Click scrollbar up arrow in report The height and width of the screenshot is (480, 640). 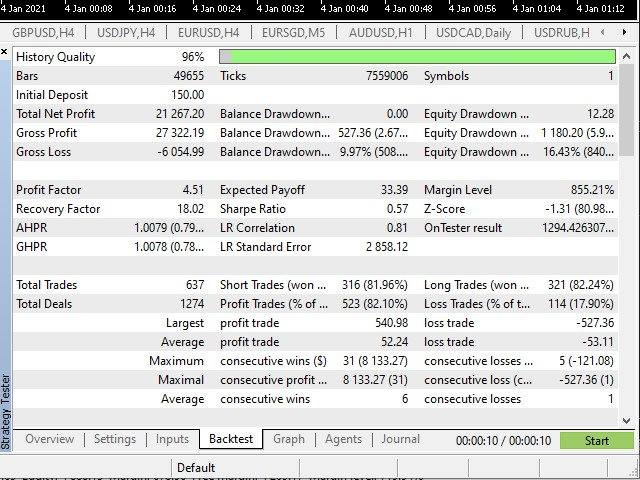click(x=626, y=56)
